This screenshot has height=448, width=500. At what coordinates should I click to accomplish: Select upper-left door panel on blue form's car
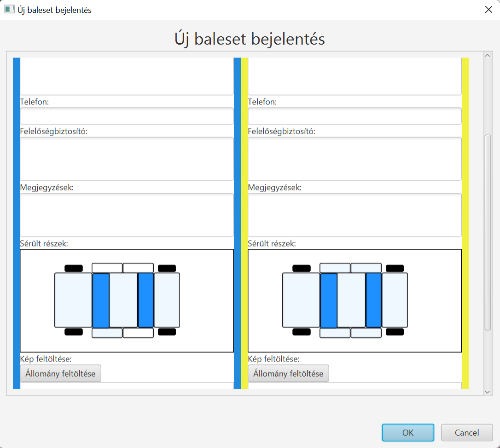pyautogui.click(x=107, y=268)
